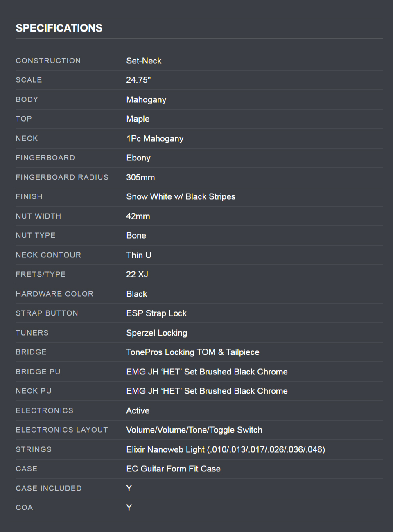Click the 1Pc Mahogany neck value
Screen dimensions: 393x532
[x=155, y=138]
